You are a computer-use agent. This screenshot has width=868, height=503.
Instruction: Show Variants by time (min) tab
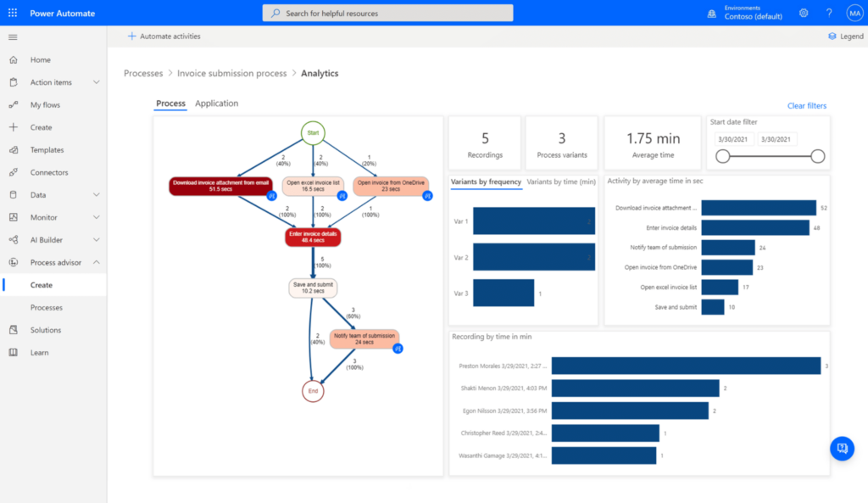[x=561, y=182]
